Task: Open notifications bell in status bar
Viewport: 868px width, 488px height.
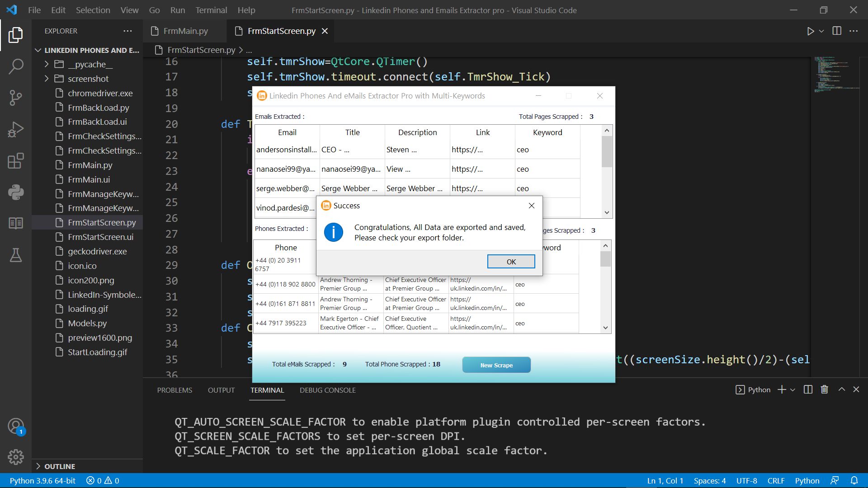Action: pos(854,480)
